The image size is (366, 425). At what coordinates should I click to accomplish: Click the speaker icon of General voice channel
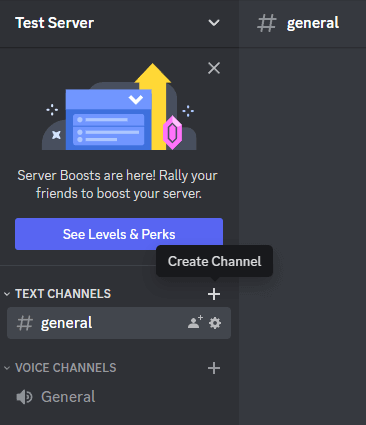24,397
